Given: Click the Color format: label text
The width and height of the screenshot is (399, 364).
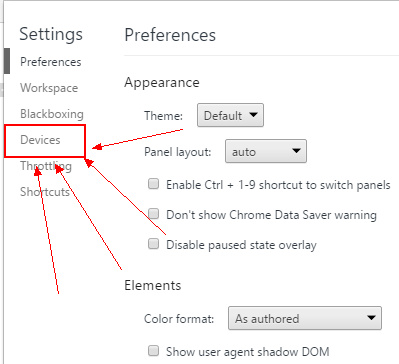Looking at the screenshot, I should pos(179,319).
